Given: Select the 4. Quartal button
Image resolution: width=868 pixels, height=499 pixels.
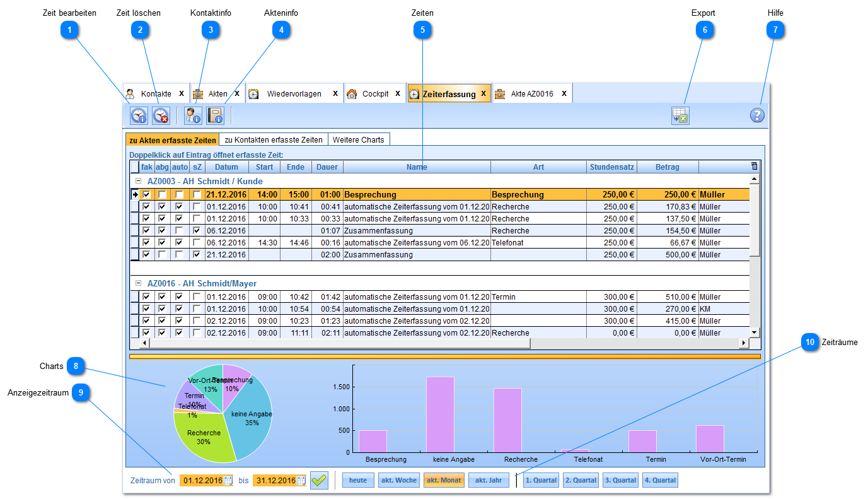Looking at the screenshot, I should tap(660, 481).
